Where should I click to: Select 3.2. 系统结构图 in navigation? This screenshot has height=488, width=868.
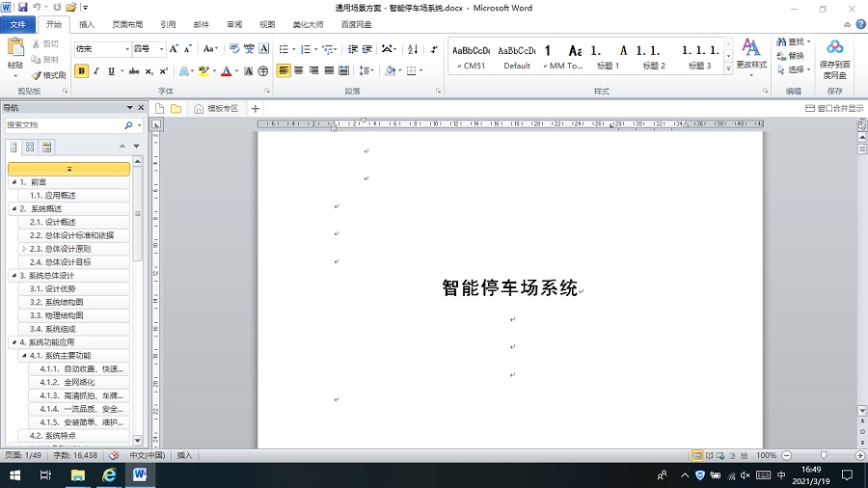(x=73, y=302)
